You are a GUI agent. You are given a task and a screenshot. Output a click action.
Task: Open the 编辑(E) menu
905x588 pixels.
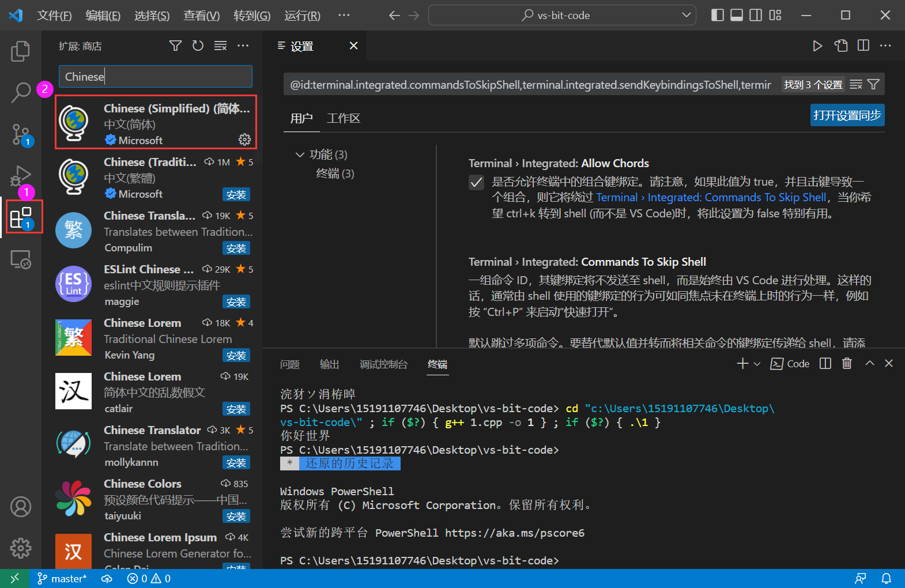[x=103, y=16]
